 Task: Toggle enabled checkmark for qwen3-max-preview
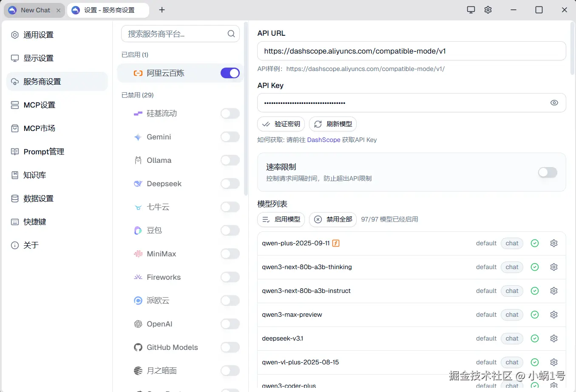535,315
